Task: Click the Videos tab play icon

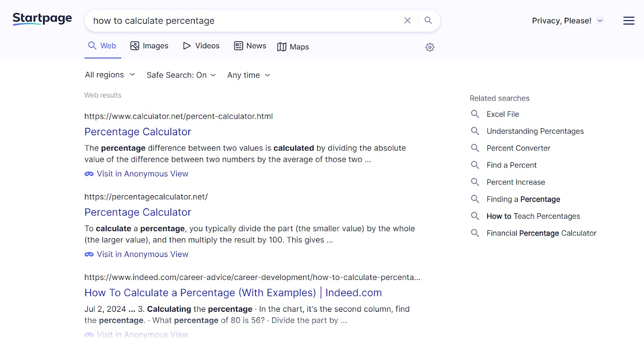Action: click(187, 46)
